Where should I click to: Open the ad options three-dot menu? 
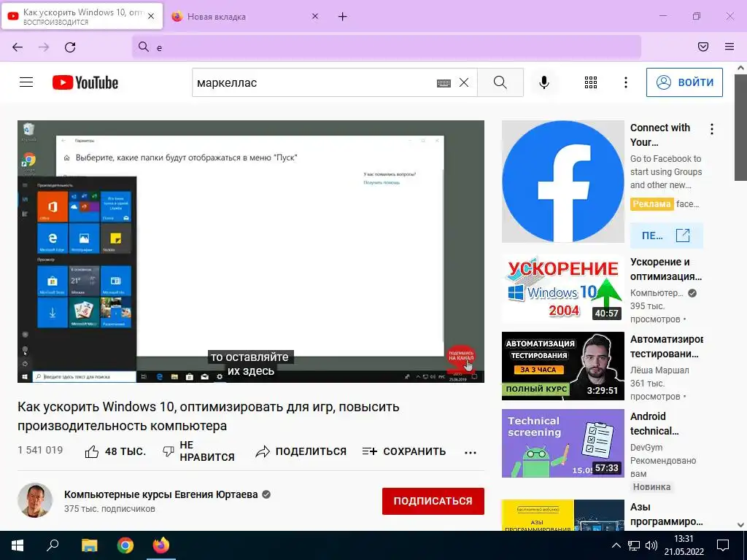pos(712,129)
